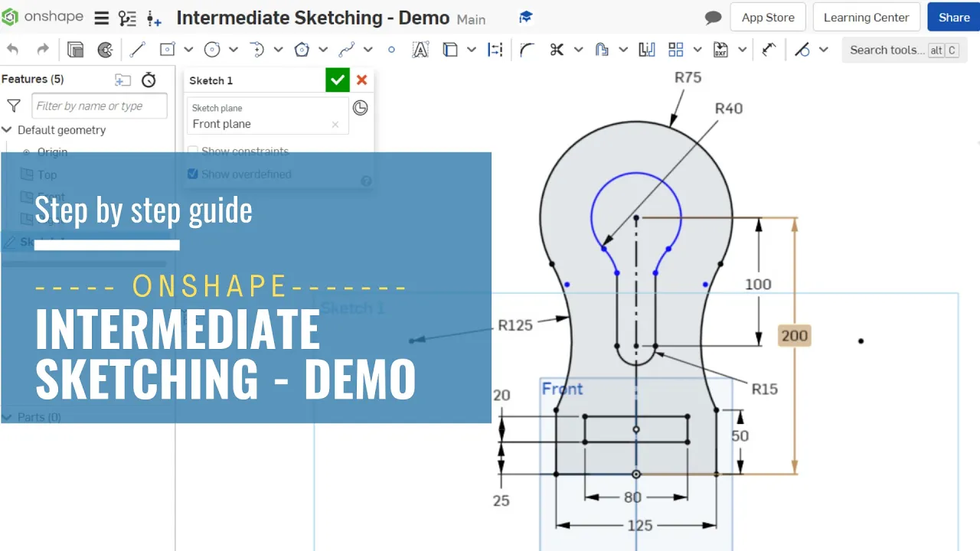Open the Offset tool dropdown arrow

[x=623, y=50]
